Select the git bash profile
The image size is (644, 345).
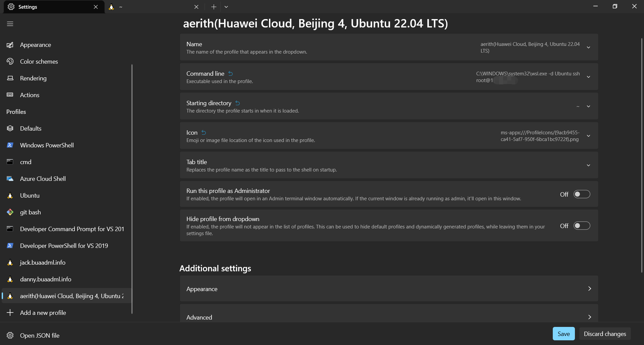66,212
